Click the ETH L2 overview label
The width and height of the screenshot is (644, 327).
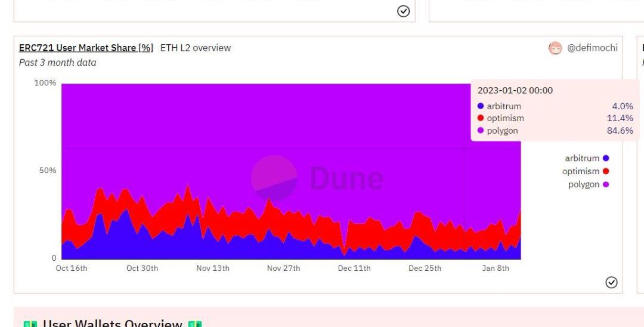(x=196, y=48)
